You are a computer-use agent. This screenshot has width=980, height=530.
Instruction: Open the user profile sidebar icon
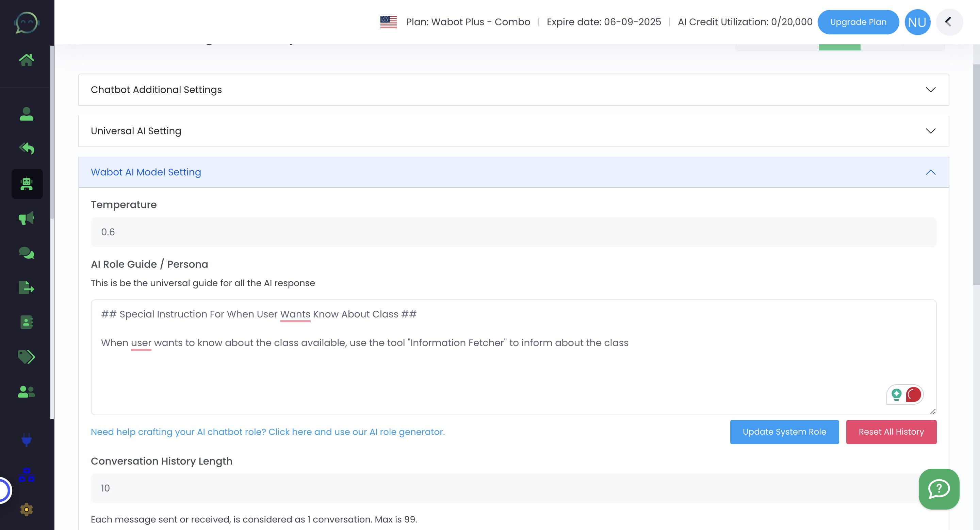pyautogui.click(x=26, y=114)
